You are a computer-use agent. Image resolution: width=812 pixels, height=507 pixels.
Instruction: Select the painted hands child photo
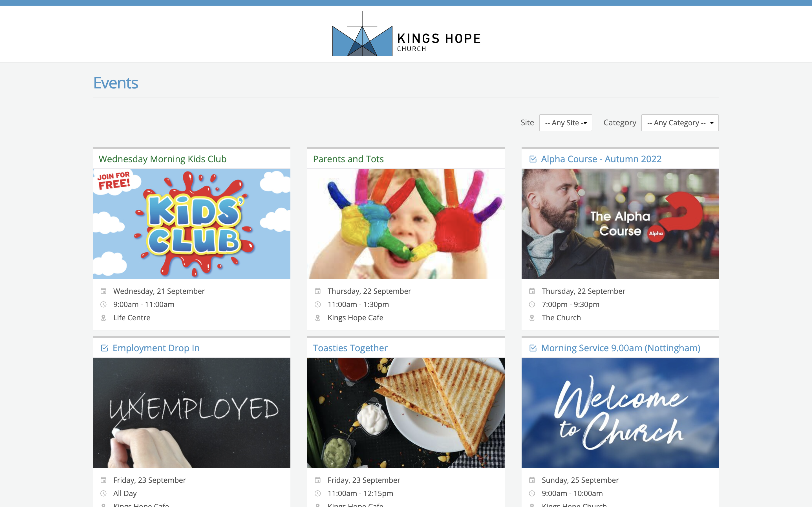pos(406,224)
